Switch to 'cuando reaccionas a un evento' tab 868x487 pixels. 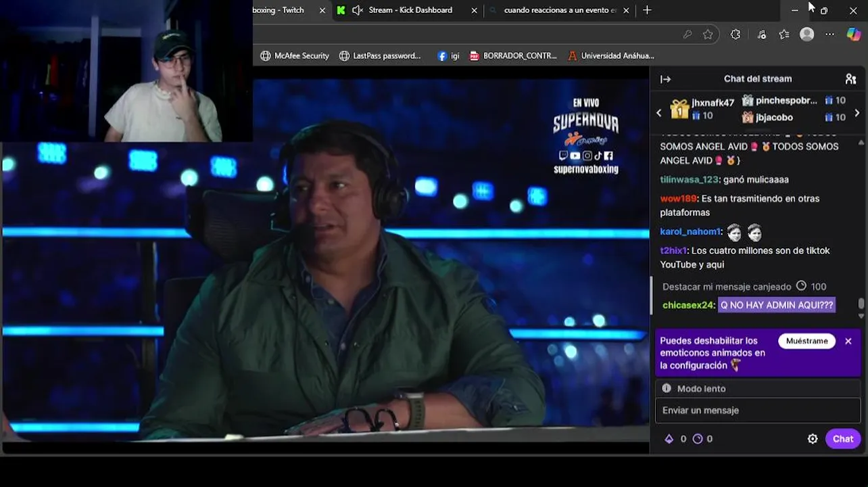pos(560,10)
